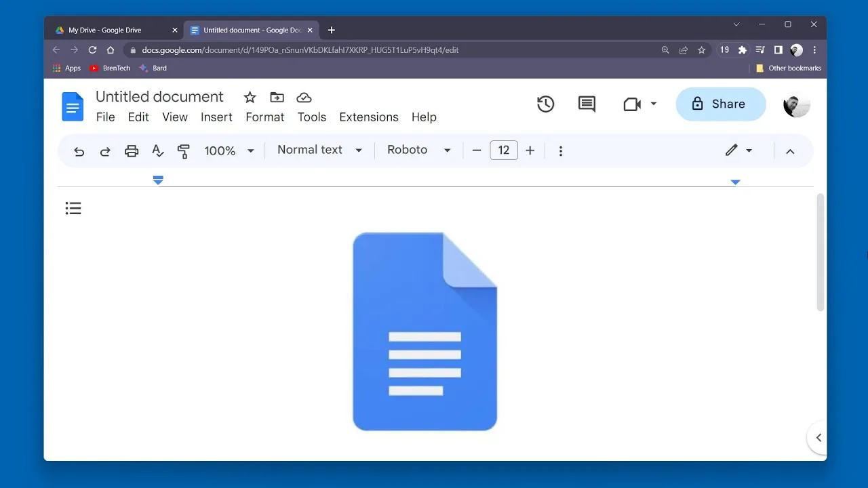This screenshot has height=488, width=868.
Task: Print the document
Action: click(x=132, y=151)
